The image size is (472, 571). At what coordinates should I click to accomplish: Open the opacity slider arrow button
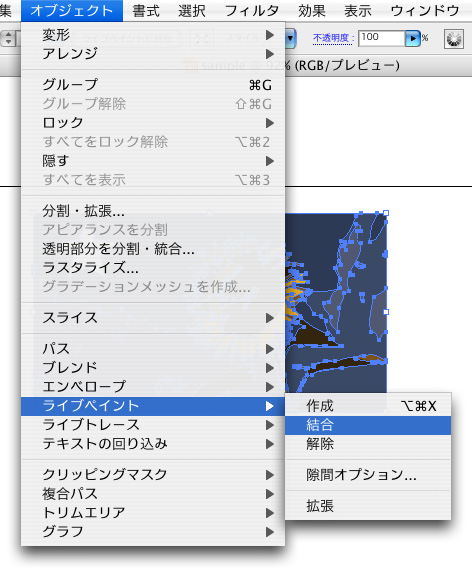coord(413,38)
